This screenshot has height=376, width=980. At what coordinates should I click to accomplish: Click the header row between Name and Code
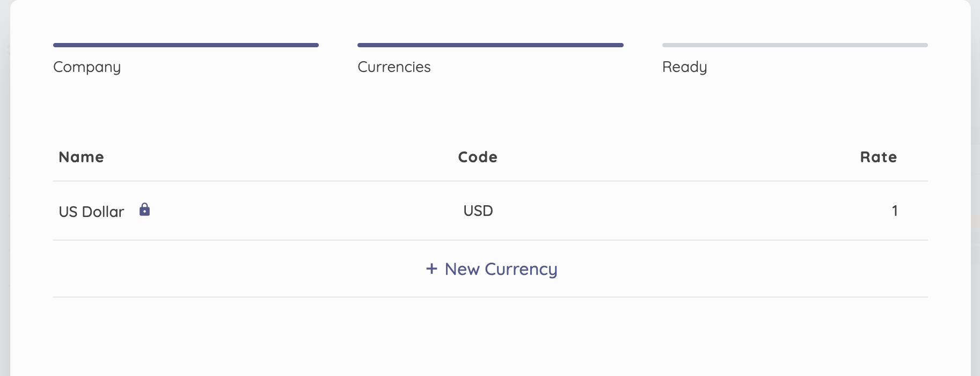click(279, 157)
